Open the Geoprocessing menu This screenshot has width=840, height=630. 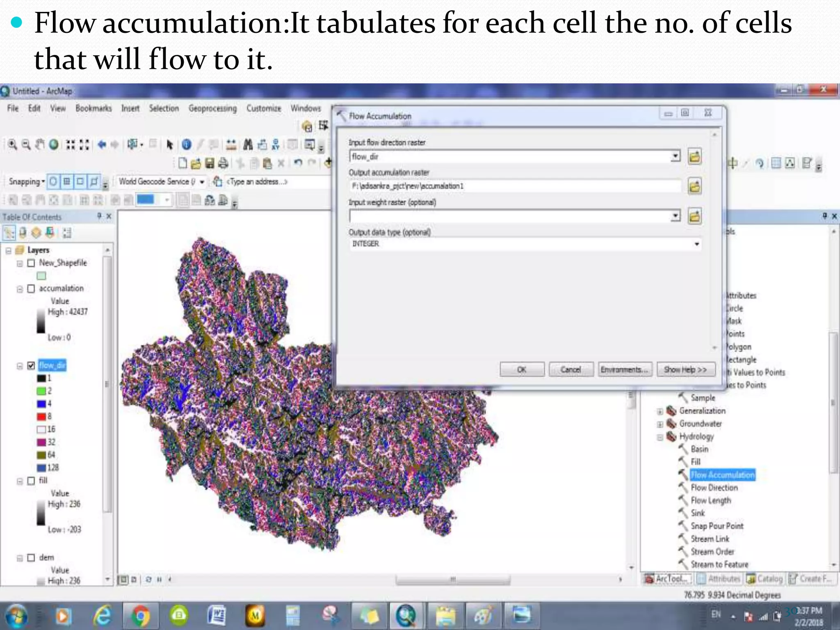(x=212, y=109)
